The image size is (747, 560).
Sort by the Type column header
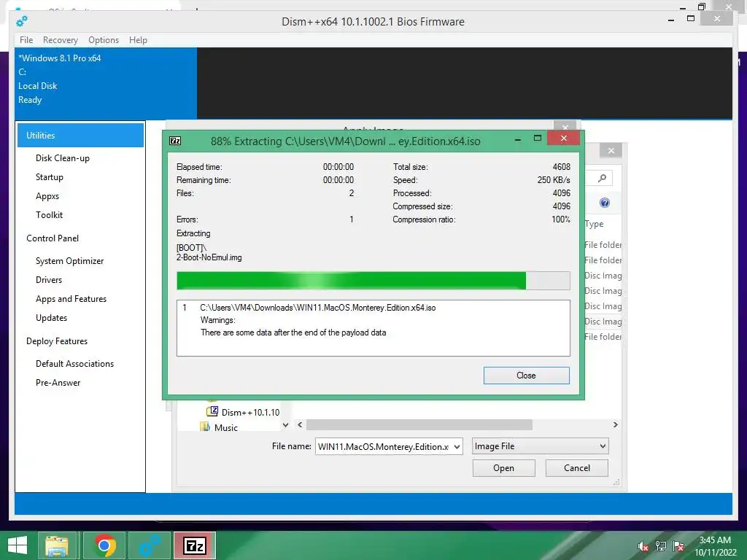tap(594, 224)
